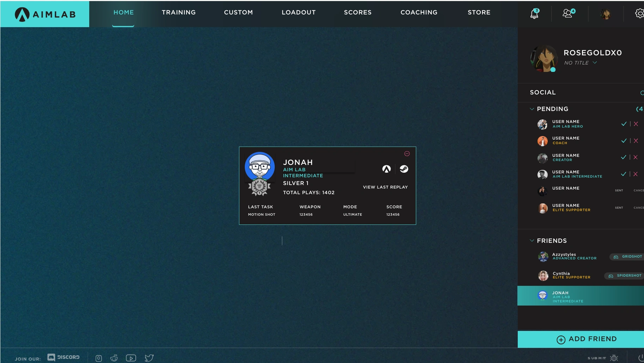Cancel the sent request to Elite Supporter user

pos(639,208)
